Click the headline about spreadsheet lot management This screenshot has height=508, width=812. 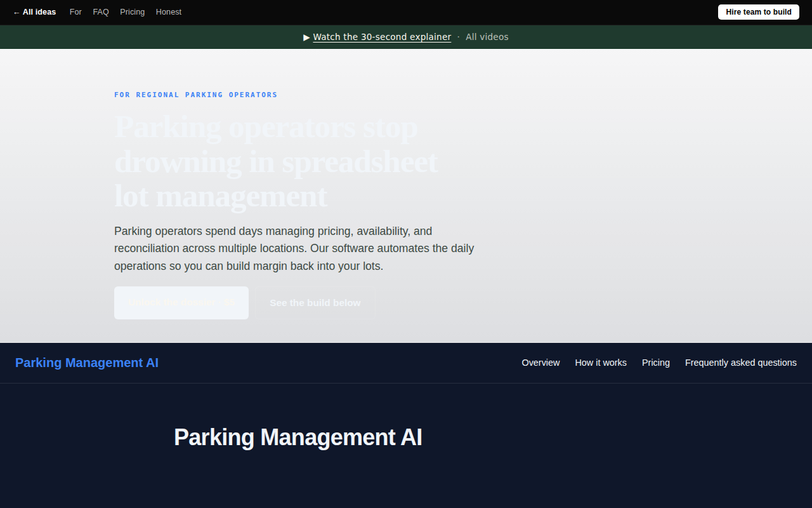coord(276,162)
